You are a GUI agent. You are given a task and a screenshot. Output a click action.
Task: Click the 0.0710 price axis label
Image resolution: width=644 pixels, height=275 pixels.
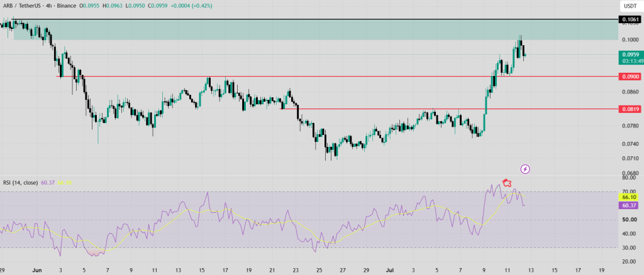tap(630, 158)
